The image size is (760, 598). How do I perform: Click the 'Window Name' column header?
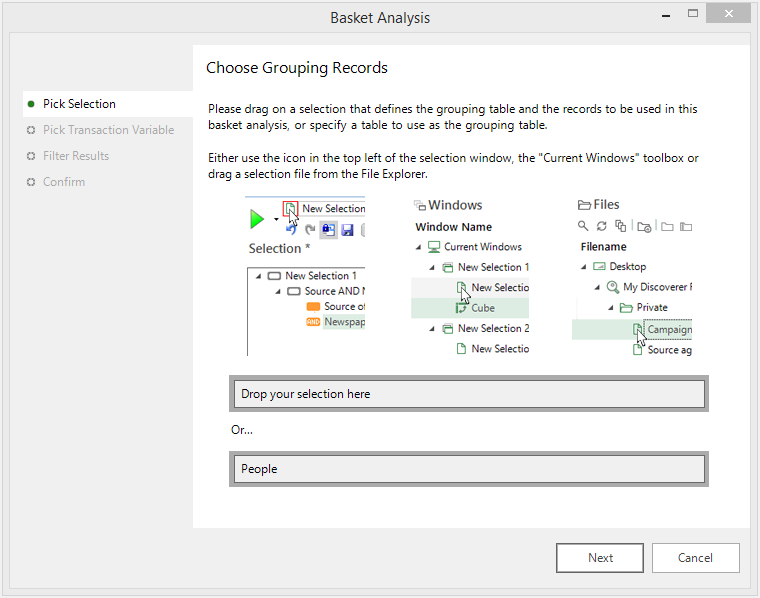click(454, 227)
